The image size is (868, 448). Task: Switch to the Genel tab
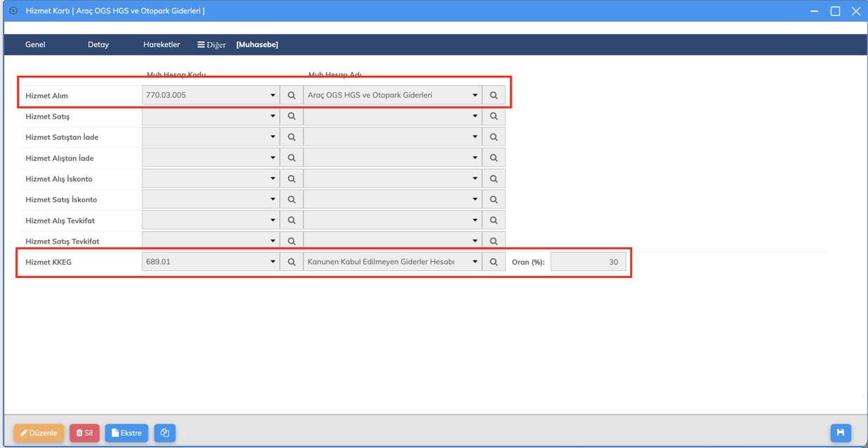tap(35, 44)
